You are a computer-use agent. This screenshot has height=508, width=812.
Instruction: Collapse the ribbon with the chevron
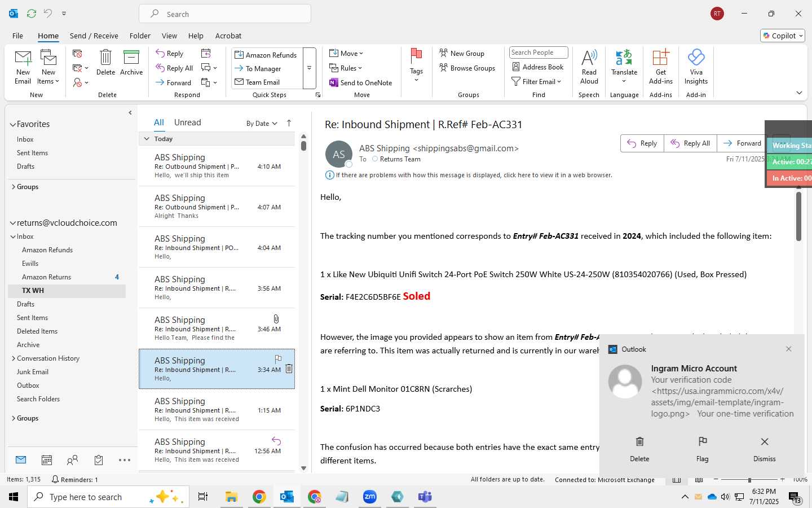pyautogui.click(x=799, y=93)
